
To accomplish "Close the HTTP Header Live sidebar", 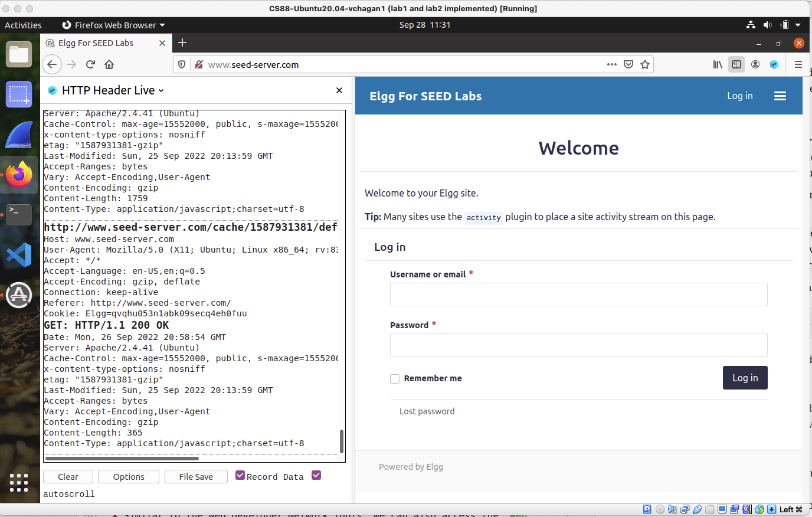I will click(339, 90).
